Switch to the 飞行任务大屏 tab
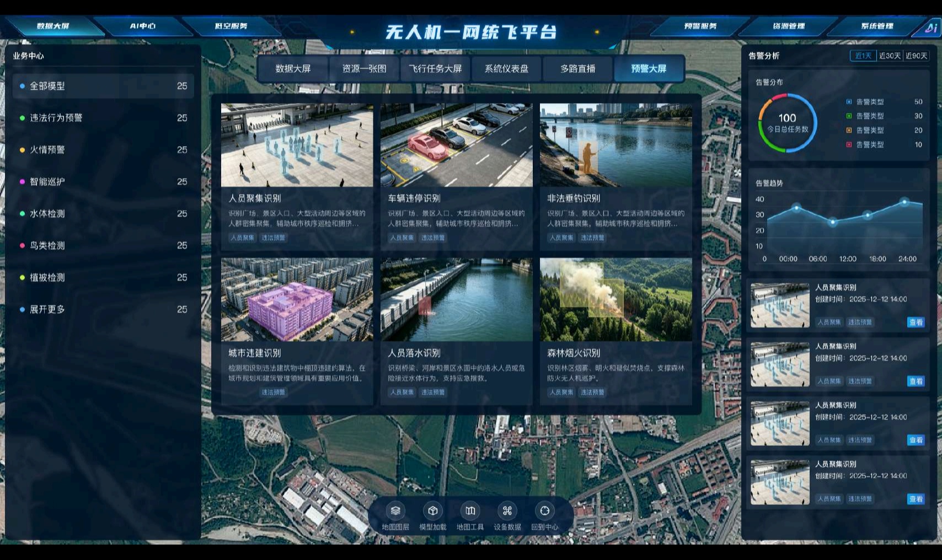Image resolution: width=942 pixels, height=560 pixels. pos(435,69)
